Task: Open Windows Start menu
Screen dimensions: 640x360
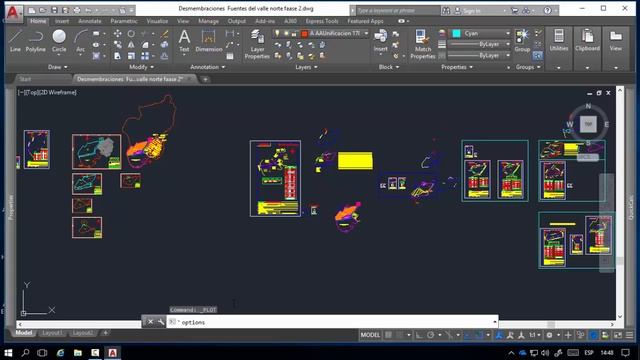Action: (8, 352)
